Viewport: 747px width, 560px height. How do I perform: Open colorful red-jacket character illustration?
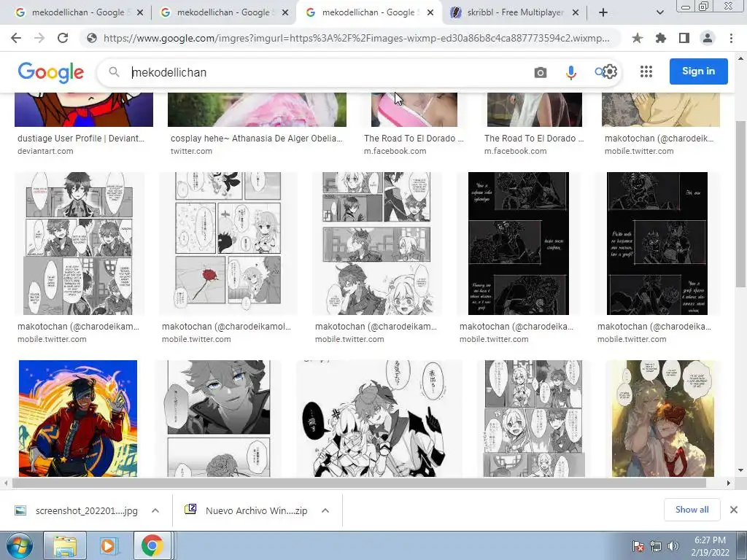78,419
